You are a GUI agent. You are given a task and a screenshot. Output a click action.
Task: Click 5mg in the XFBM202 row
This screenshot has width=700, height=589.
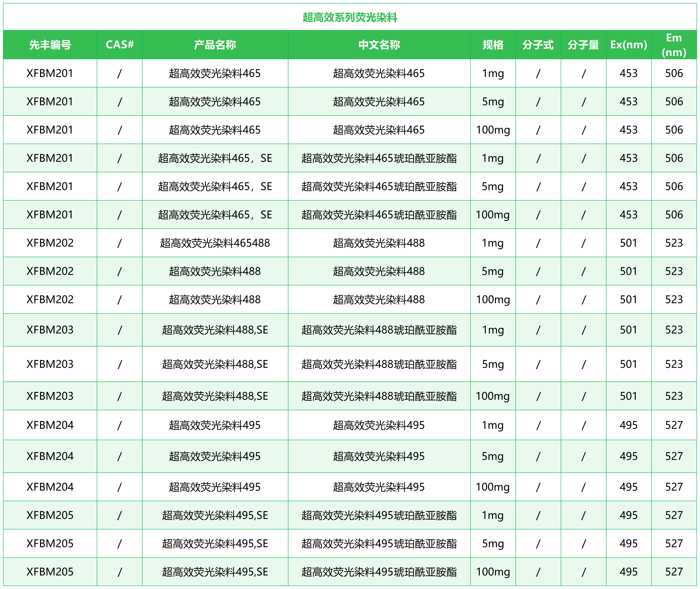point(493,271)
